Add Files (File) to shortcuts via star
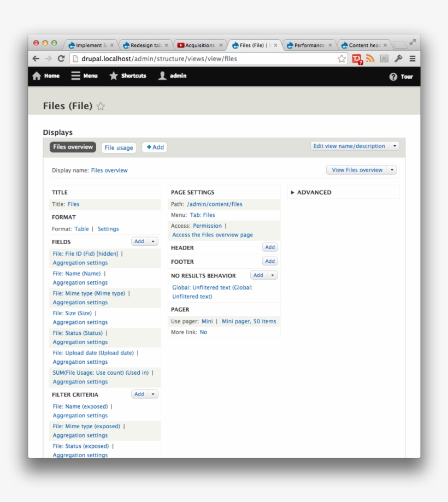The height and width of the screenshot is (502, 448). tap(101, 107)
